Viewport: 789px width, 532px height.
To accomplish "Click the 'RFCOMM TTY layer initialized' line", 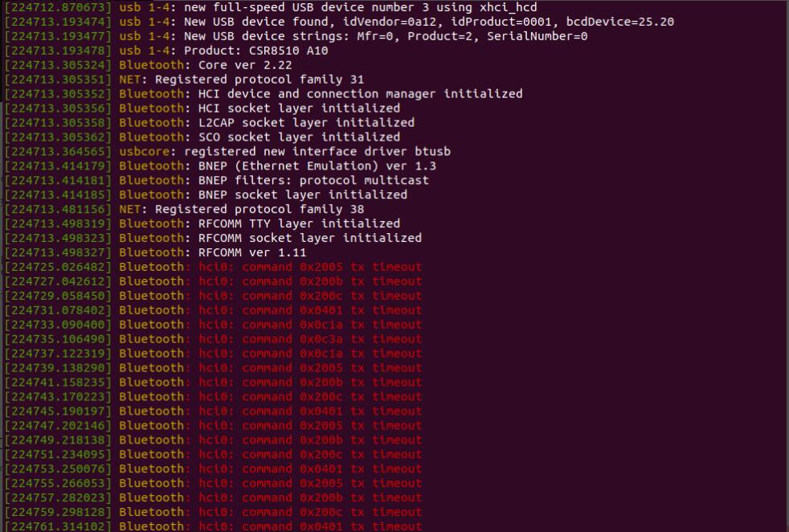I will 300,223.
